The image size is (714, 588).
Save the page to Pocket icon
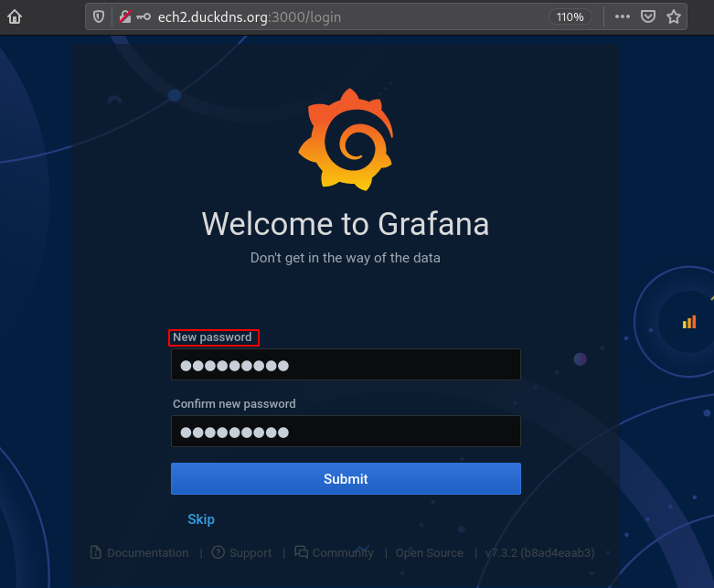coord(648,16)
